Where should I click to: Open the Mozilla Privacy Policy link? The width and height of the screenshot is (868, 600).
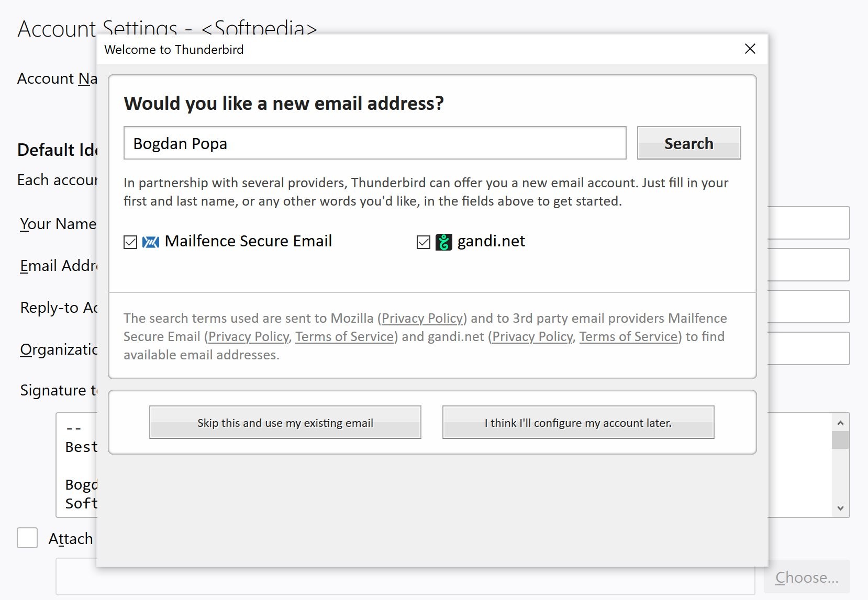[422, 318]
